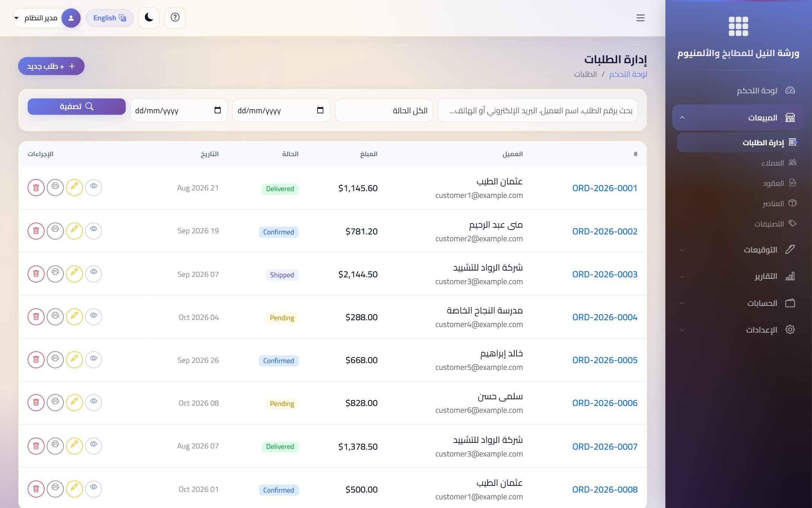This screenshot has height=508, width=812.
Task: Open لوحة التحكم in sidebar
Action: tap(738, 90)
